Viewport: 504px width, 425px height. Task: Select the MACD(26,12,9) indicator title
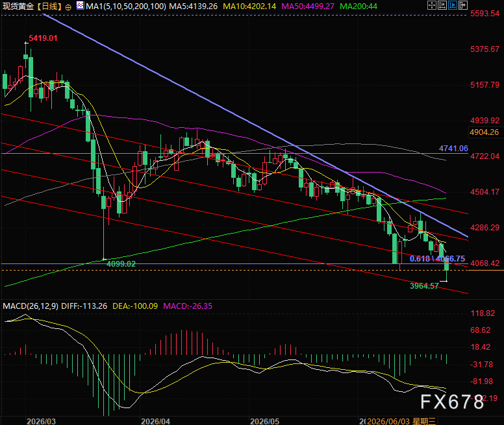pos(31,306)
